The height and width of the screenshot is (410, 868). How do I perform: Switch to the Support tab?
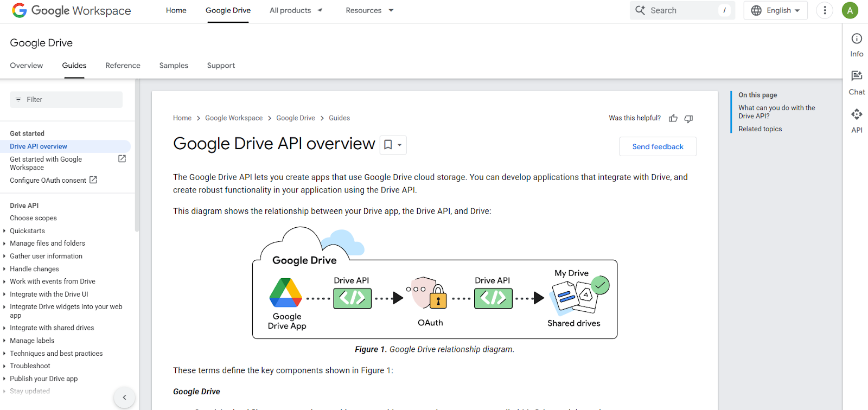tap(221, 66)
